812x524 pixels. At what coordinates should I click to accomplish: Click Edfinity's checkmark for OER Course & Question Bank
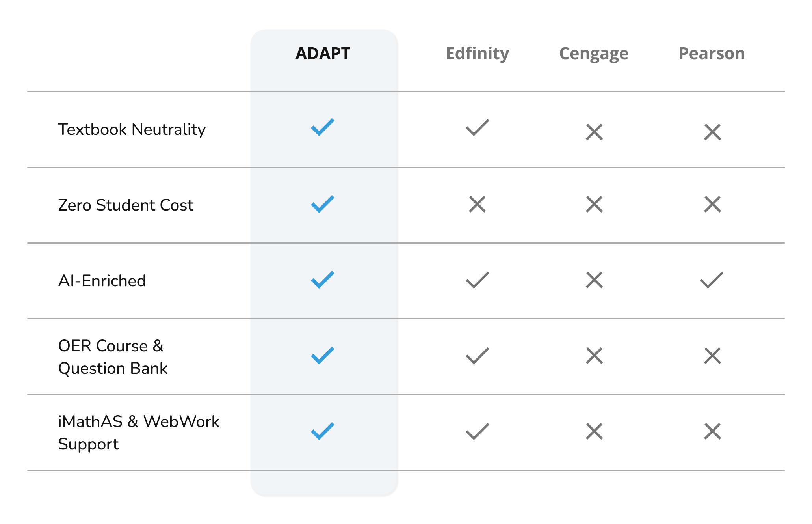pos(477,356)
